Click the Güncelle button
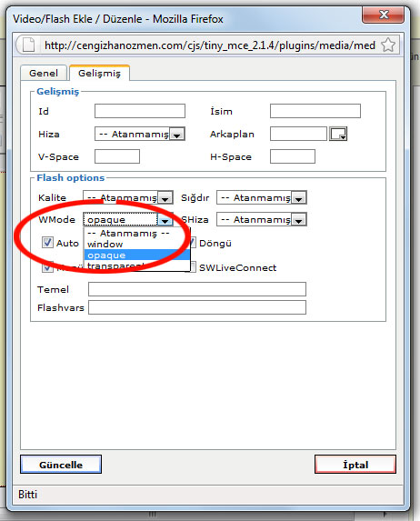This screenshot has width=420, height=521. coord(61,465)
